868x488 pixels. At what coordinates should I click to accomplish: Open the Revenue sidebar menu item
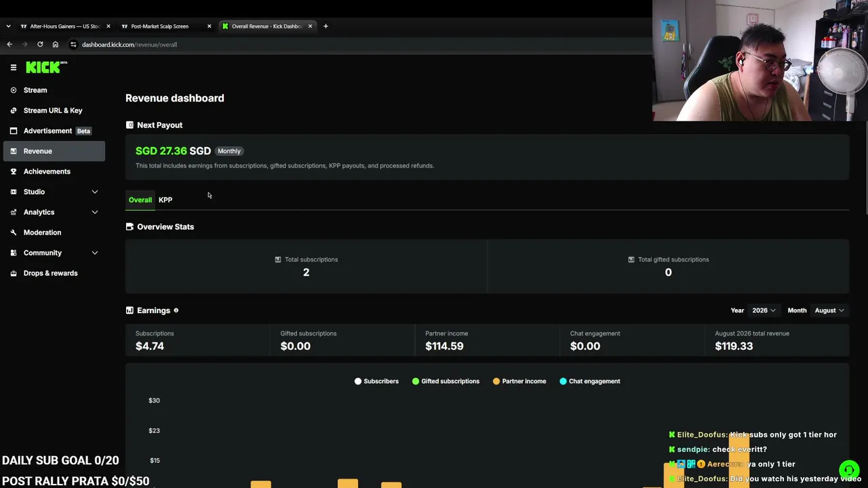coord(54,151)
